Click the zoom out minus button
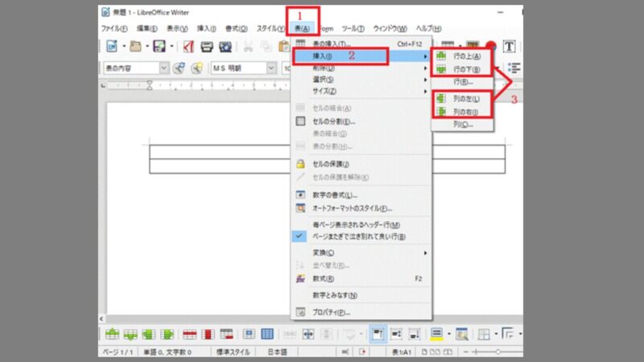This screenshot has height=362, width=644. pos(466,352)
